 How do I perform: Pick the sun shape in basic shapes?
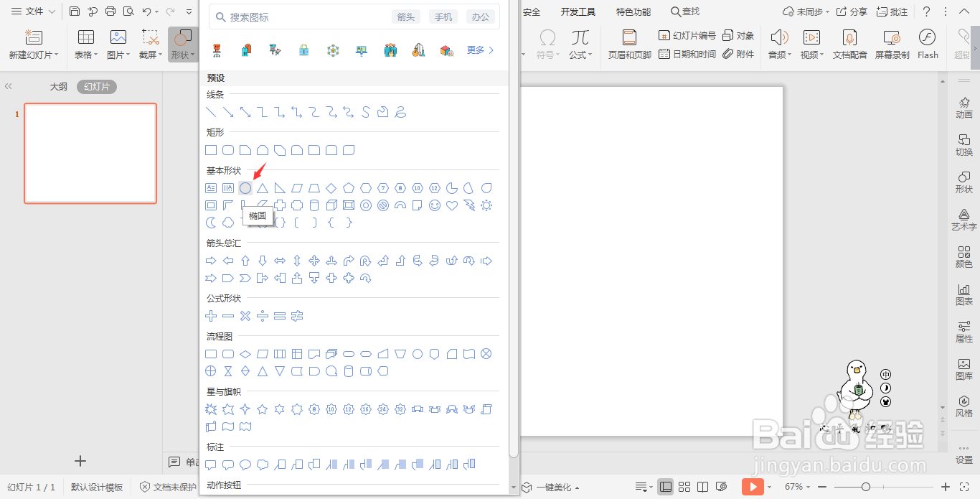click(x=486, y=205)
